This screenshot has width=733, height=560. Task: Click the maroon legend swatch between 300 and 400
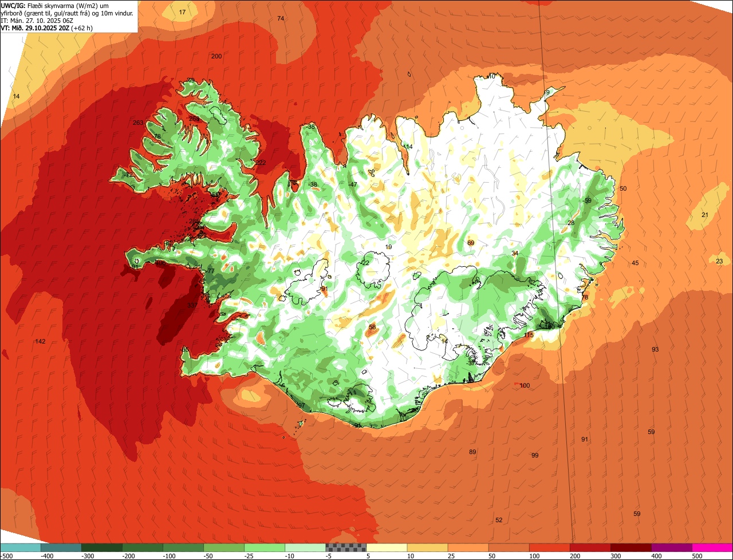click(630, 547)
